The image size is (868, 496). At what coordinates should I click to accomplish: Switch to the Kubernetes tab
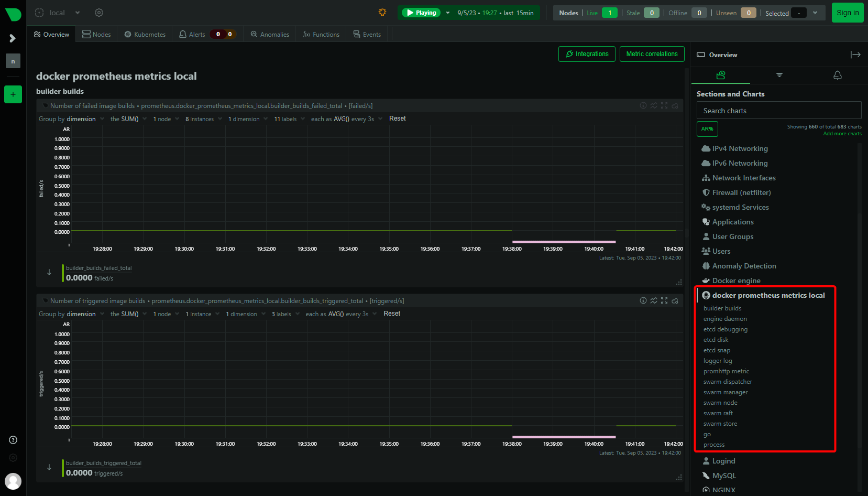point(144,34)
